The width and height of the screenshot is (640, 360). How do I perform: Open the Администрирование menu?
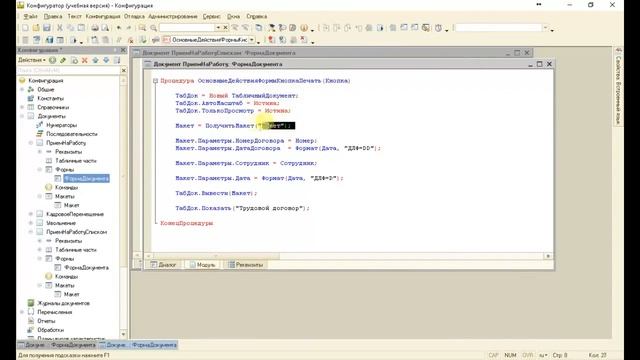173,16
